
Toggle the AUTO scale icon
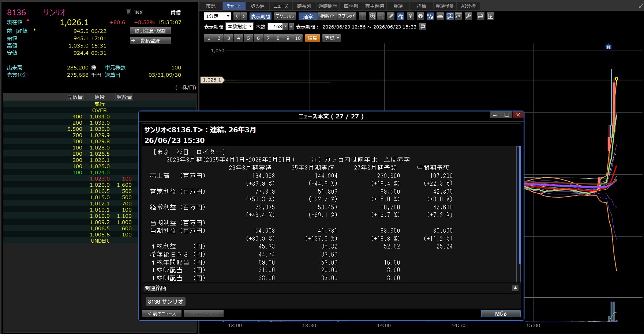[x=450, y=16]
